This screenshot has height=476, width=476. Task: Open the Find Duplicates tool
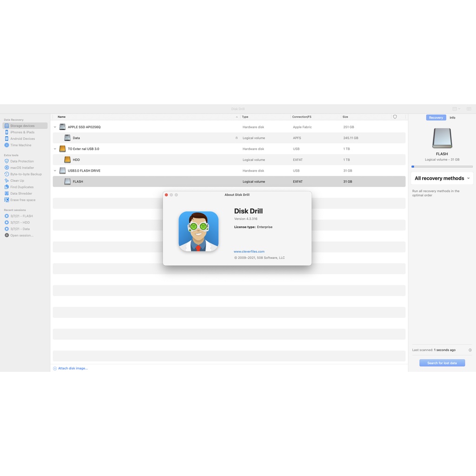(x=22, y=187)
